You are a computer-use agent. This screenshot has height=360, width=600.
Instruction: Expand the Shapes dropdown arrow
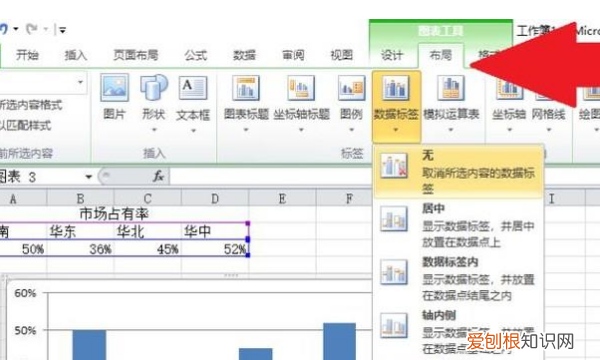pyautogui.click(x=154, y=130)
